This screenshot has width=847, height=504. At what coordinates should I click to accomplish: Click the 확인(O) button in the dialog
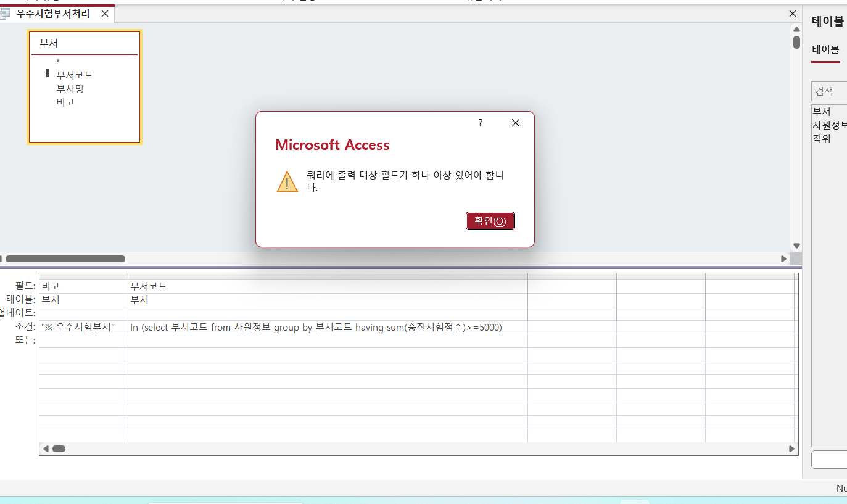click(x=490, y=221)
